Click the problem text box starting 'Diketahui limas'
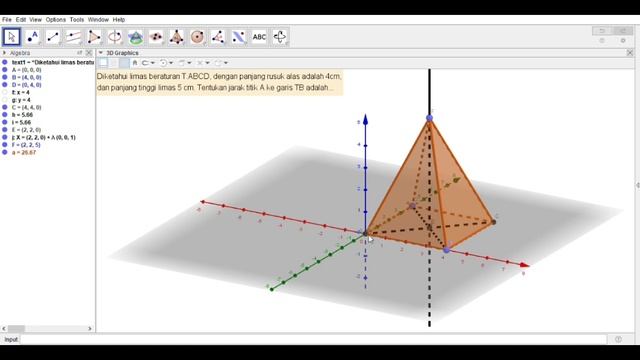Image resolution: width=640 pixels, height=360 pixels. tap(220, 82)
